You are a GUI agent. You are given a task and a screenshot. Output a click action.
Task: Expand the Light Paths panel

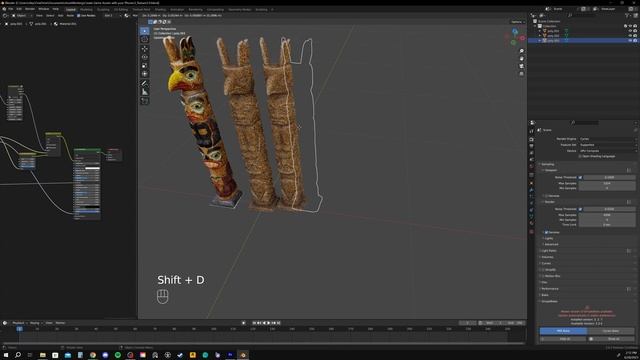coord(549,251)
